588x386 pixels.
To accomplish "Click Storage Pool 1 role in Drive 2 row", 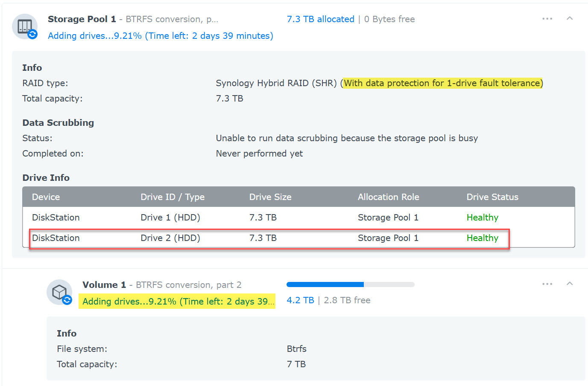I will tap(388, 238).
